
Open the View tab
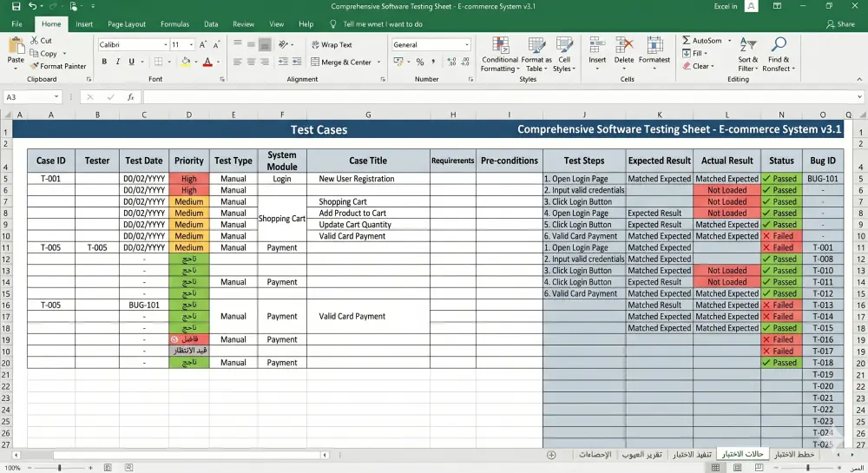277,24
